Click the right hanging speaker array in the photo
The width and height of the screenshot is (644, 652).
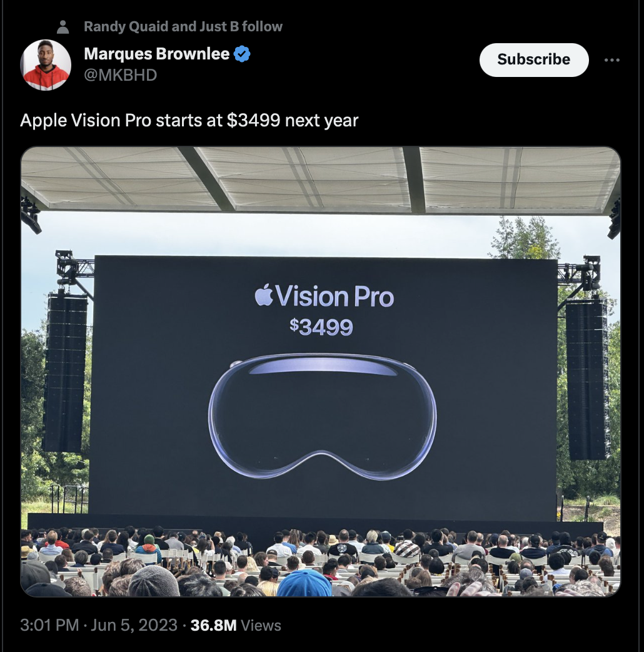586,380
